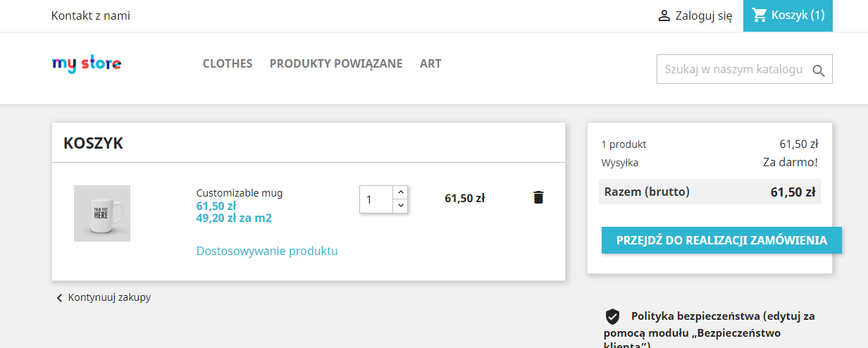Image resolution: width=868 pixels, height=348 pixels.
Task: Open the Clothes menu
Action: pyautogui.click(x=228, y=63)
